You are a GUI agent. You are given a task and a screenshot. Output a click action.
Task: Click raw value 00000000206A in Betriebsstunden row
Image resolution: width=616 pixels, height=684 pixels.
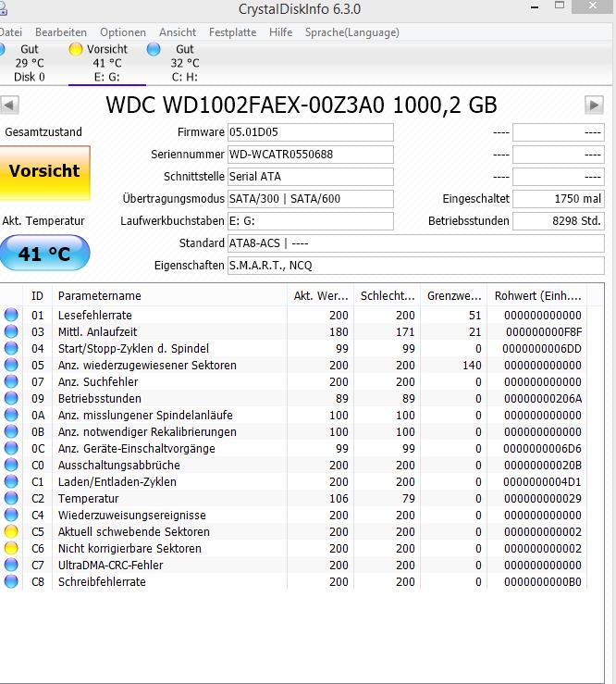point(543,398)
